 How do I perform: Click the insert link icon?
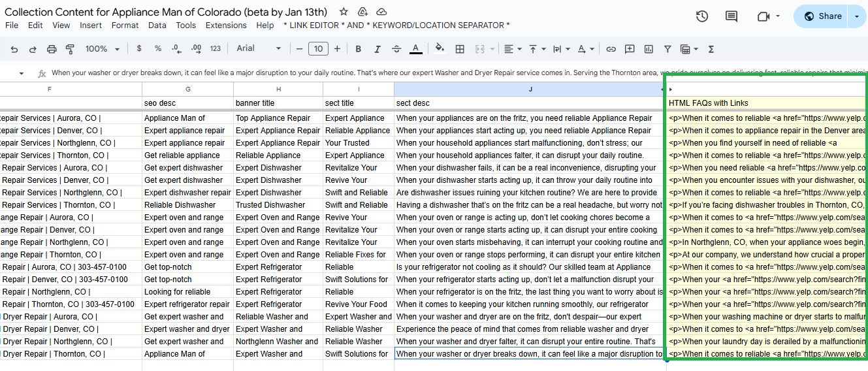coord(611,49)
